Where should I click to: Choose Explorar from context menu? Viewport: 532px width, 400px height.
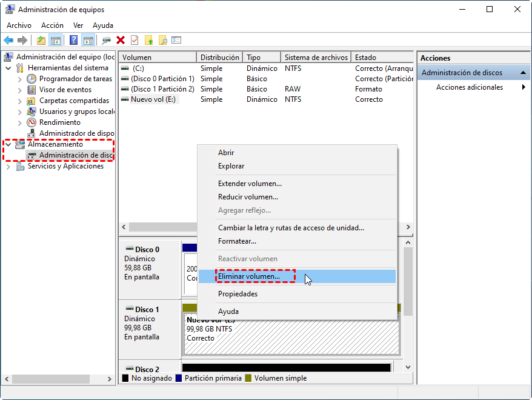pos(297,166)
